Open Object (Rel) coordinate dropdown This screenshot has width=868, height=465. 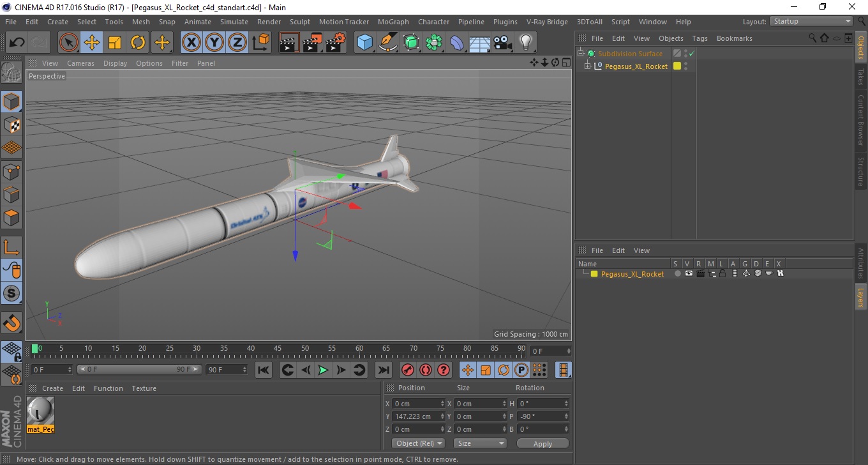[x=419, y=443]
